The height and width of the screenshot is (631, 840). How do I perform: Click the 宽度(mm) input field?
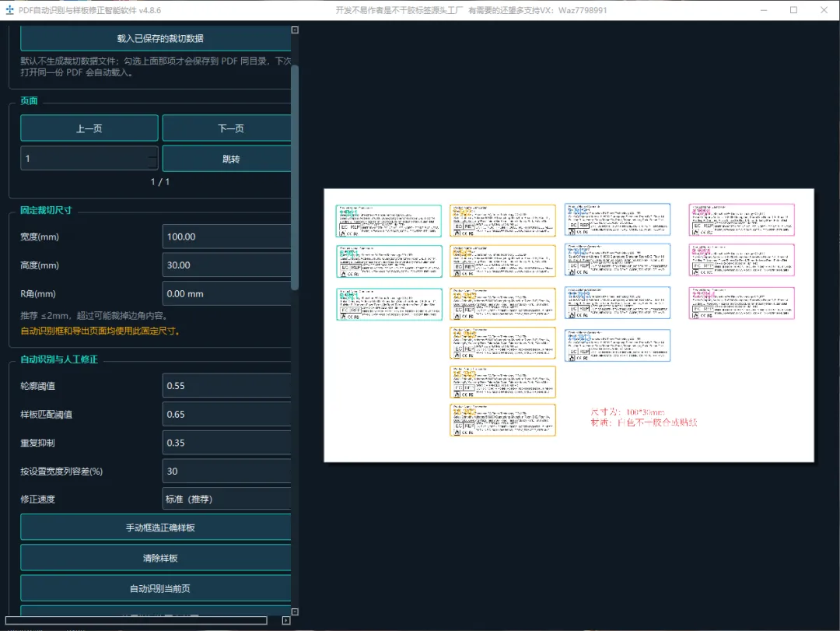(226, 237)
